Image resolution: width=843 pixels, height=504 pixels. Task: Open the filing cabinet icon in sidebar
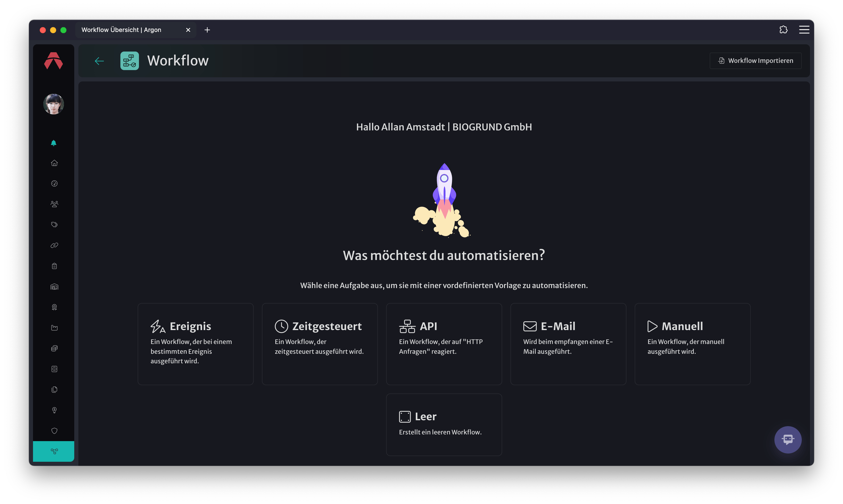pyautogui.click(x=54, y=369)
